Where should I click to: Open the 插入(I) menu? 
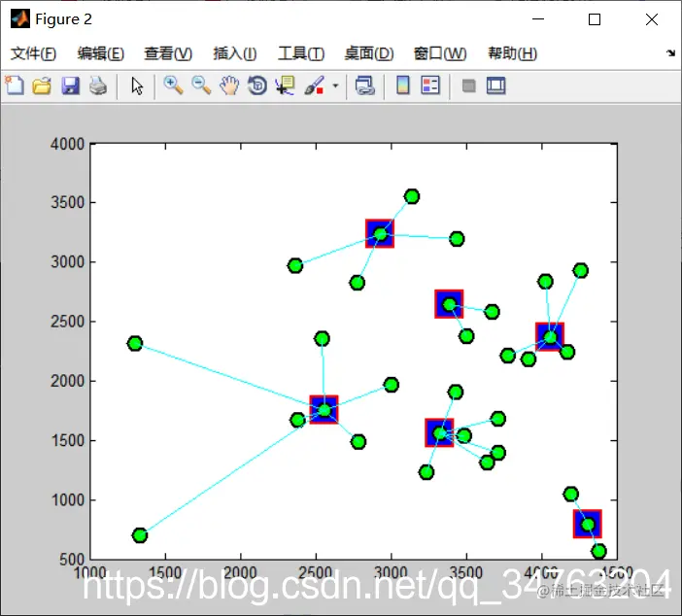pos(234,53)
